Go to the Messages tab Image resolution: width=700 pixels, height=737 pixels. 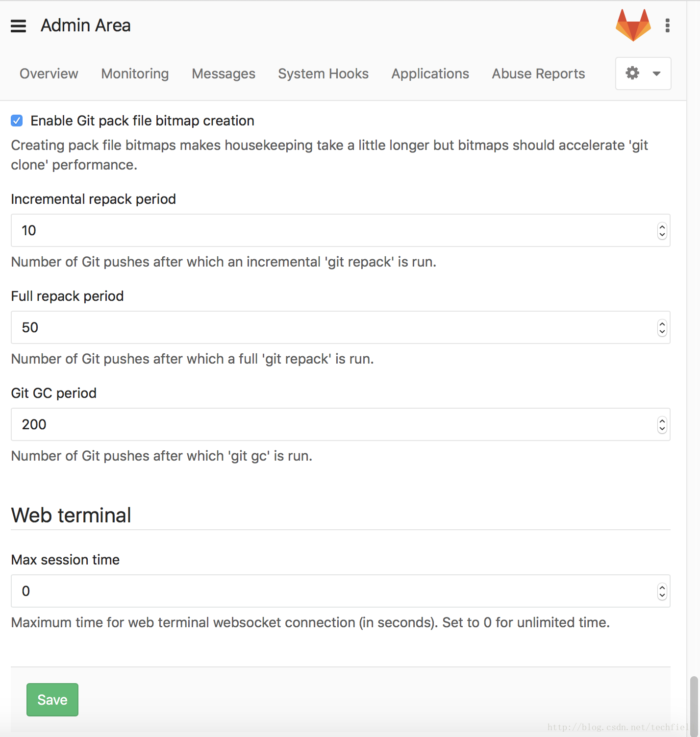(224, 74)
